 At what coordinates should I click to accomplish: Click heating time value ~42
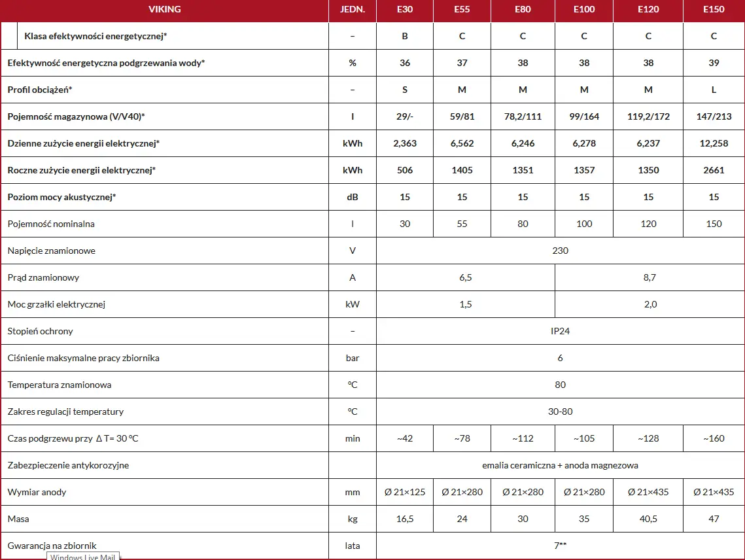[x=405, y=439]
